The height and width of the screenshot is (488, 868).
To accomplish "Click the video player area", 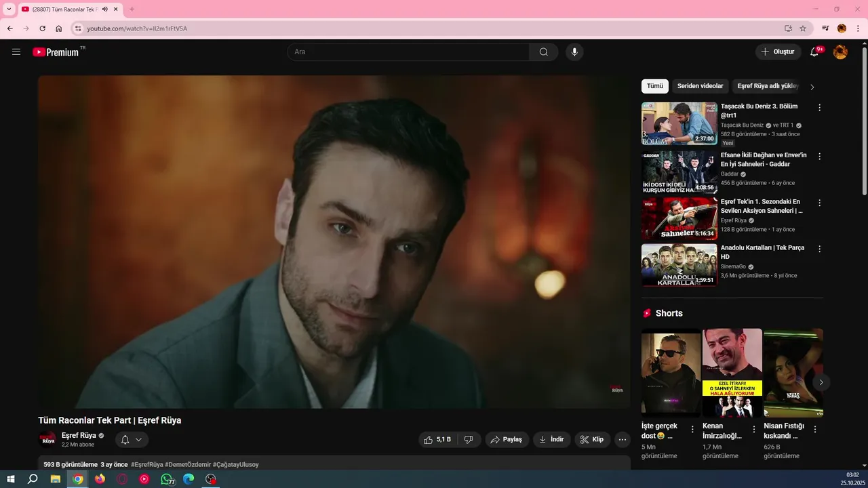I will [x=334, y=242].
